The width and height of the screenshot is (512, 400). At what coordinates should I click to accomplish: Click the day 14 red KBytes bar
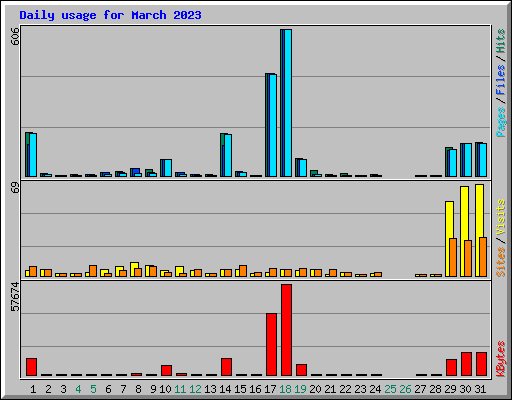point(226,367)
